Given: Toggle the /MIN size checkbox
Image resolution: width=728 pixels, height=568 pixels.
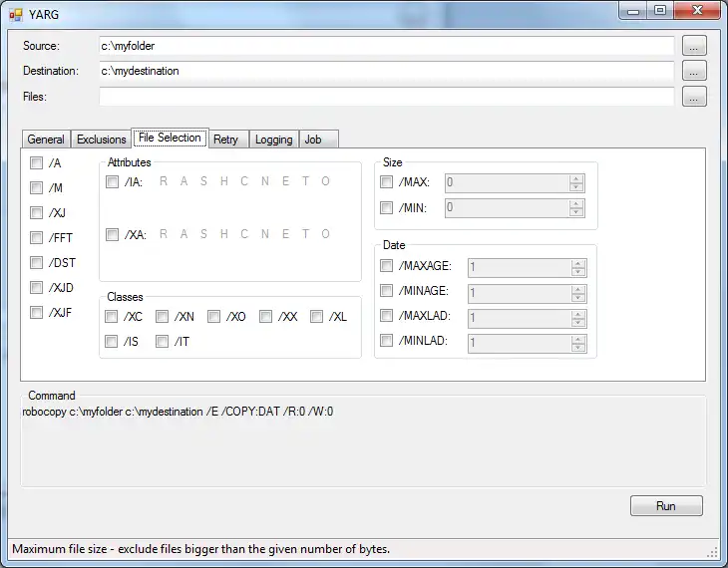Looking at the screenshot, I should click(386, 207).
